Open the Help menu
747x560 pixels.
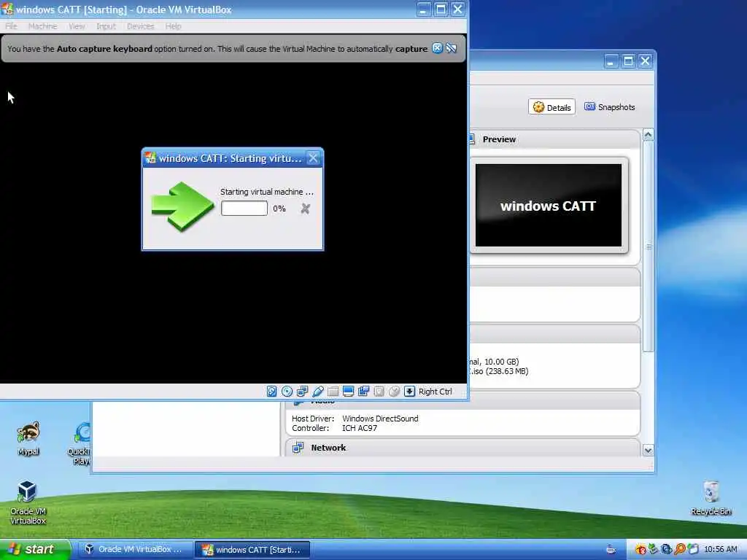point(174,26)
